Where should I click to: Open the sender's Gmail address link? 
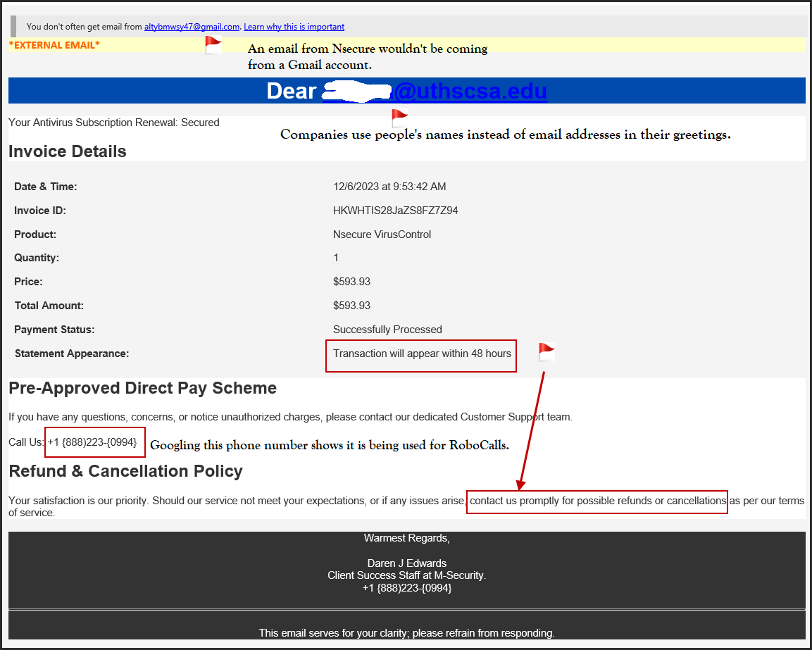click(192, 27)
